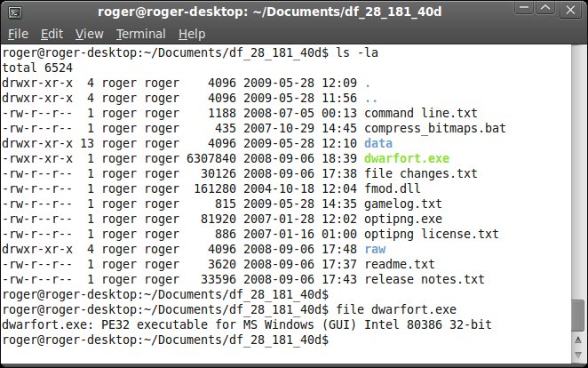This screenshot has width=588, height=368.
Task: Click the blue raw directory name
Action: pos(375,250)
